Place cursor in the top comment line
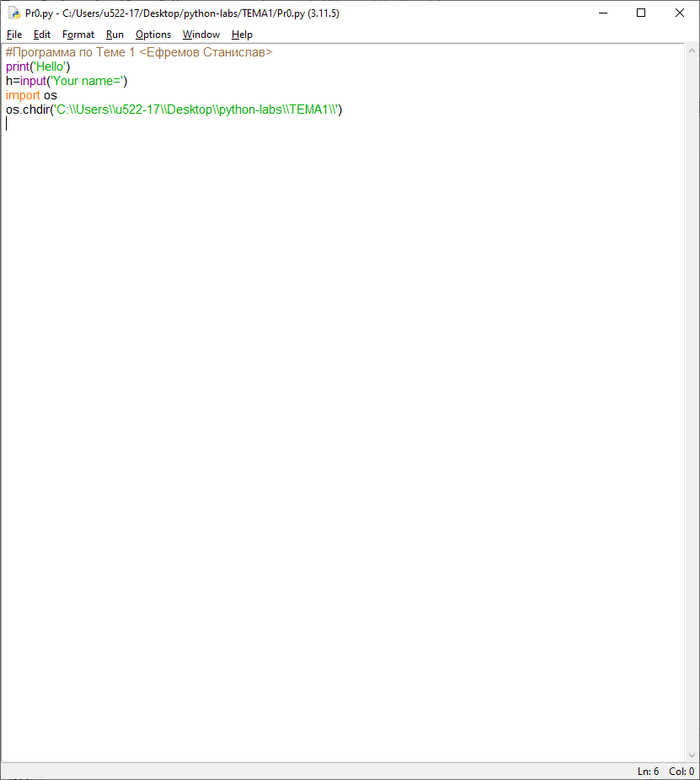700x780 pixels. pyautogui.click(x=139, y=52)
